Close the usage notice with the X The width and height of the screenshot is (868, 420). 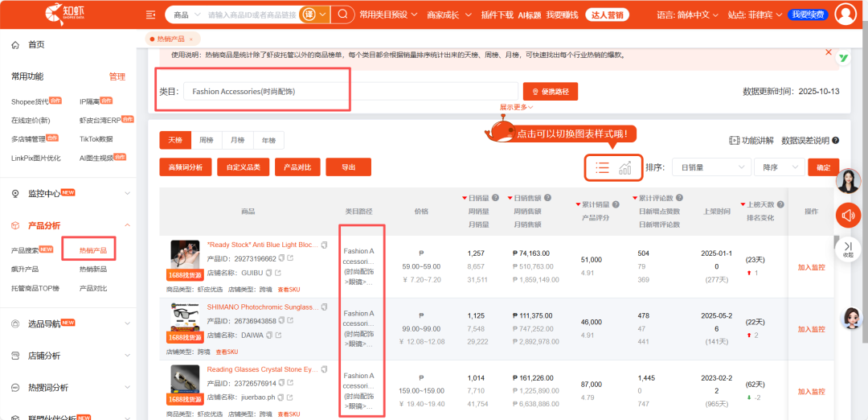[829, 52]
